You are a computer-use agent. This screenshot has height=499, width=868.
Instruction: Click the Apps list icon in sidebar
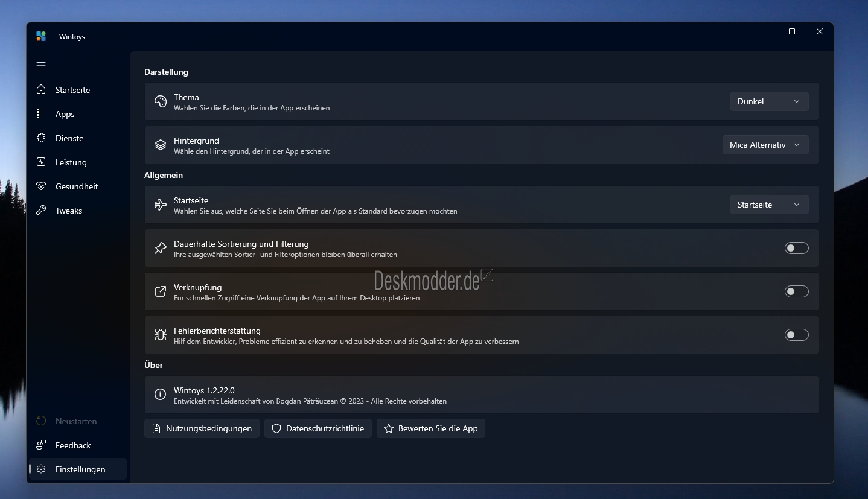pos(41,113)
